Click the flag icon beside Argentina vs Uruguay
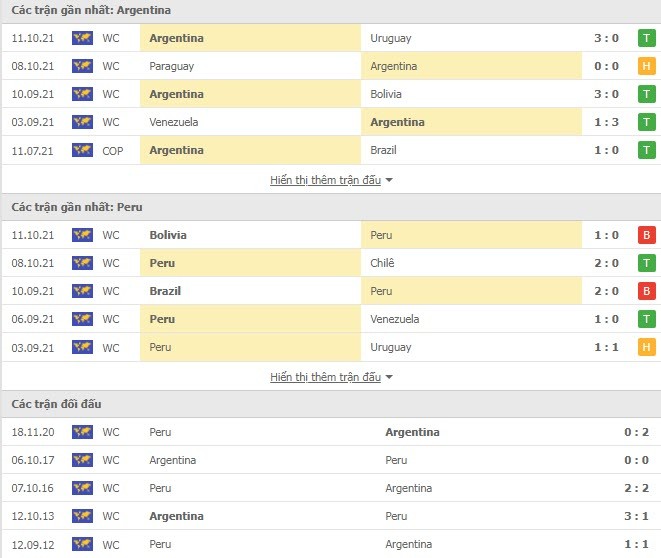This screenshot has height=558, width=661. [82, 38]
